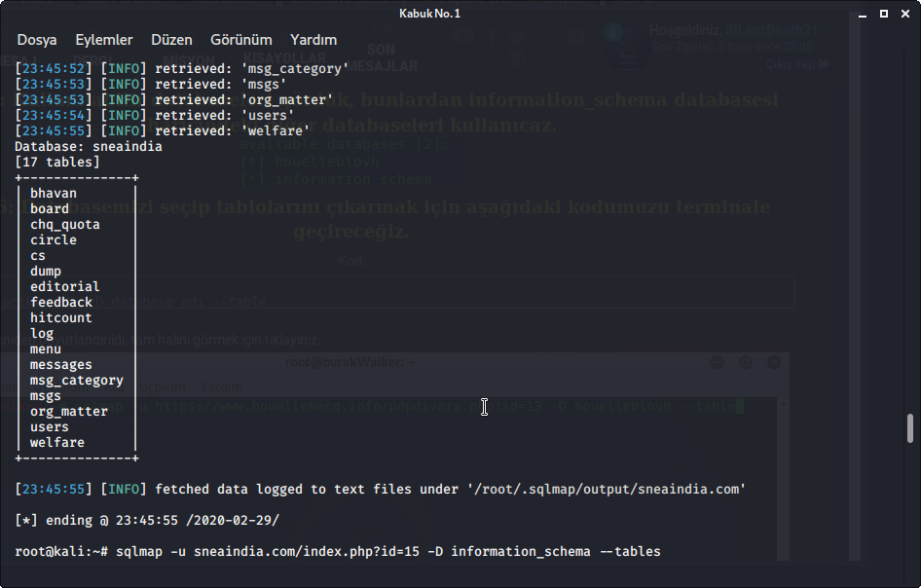Open the Eylemler menu
Viewport: 921px width, 588px height.
coord(104,40)
